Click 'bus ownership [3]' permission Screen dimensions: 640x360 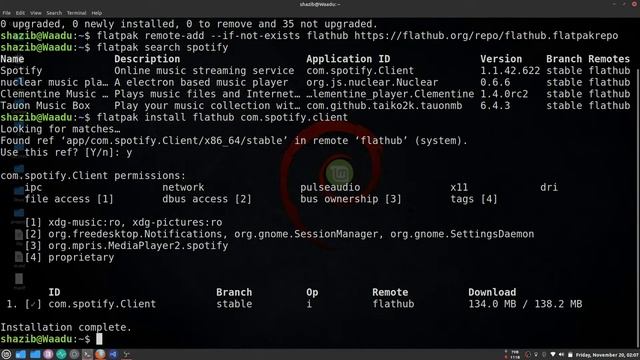click(x=351, y=199)
